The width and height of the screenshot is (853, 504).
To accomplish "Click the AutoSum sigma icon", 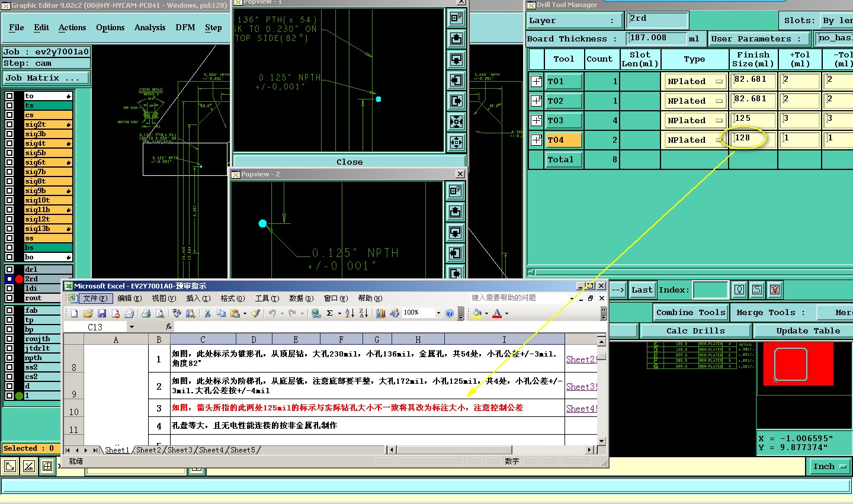I will [329, 313].
